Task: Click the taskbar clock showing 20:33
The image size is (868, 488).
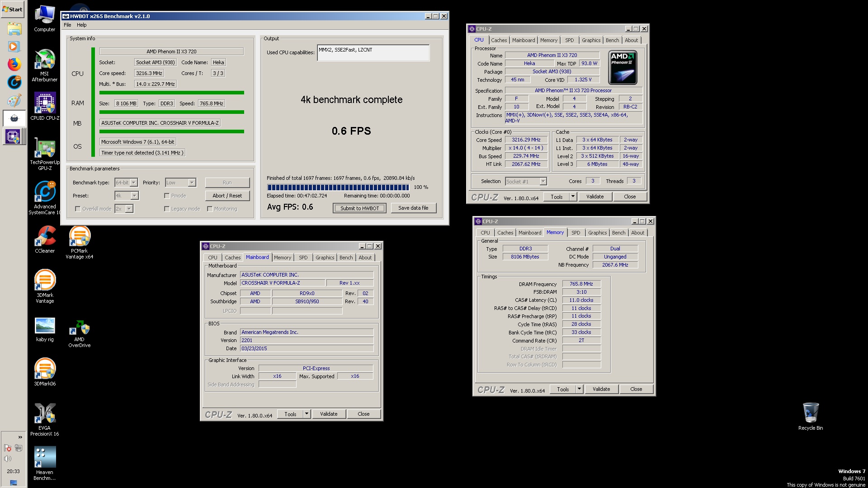Action: (x=14, y=471)
